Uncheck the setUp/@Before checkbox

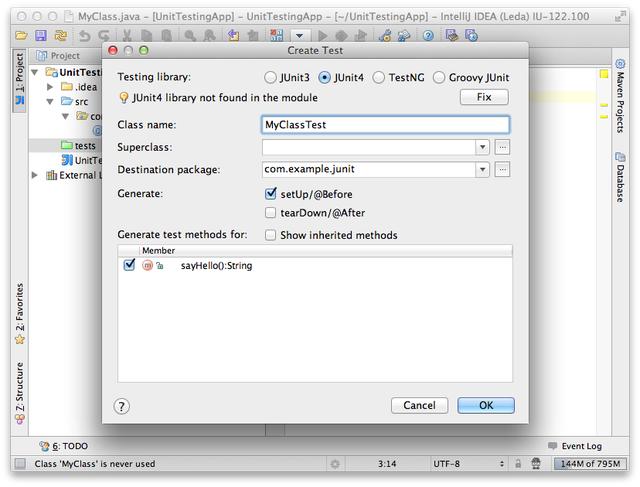pos(271,194)
